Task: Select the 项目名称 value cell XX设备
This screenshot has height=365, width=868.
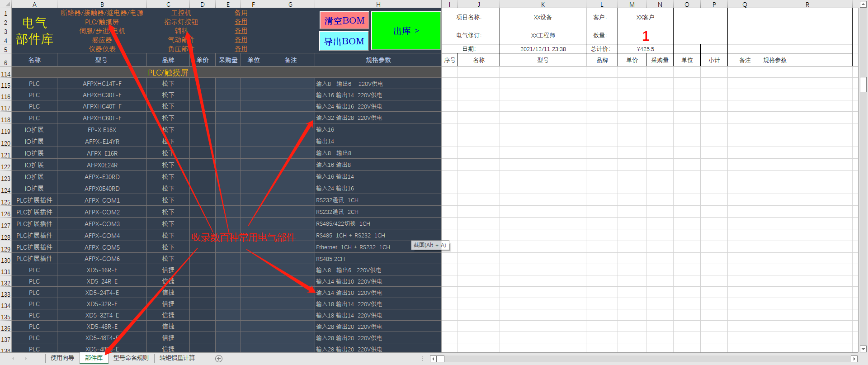Action: 542,17
